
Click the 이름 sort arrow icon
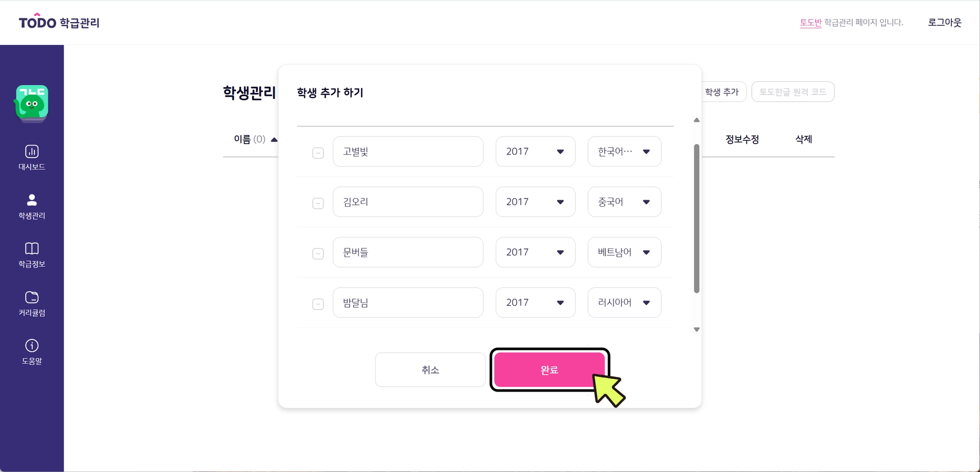[274, 140]
